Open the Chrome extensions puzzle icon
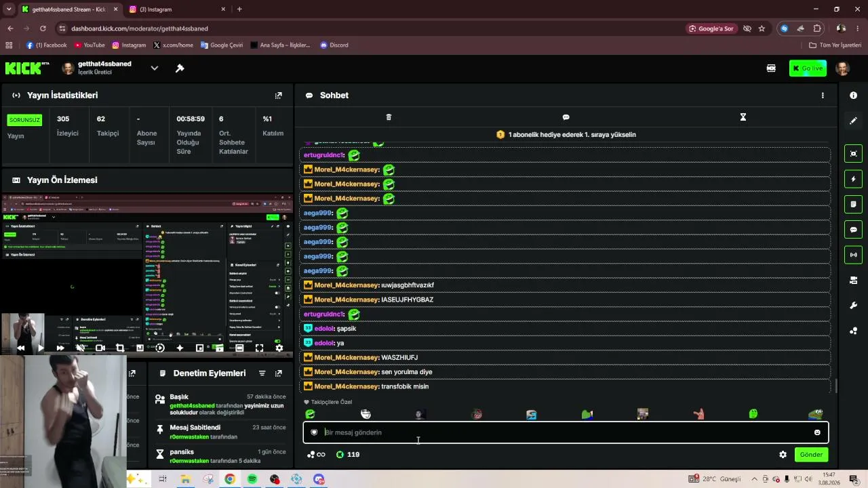This screenshot has width=868, height=488. [x=817, y=28]
